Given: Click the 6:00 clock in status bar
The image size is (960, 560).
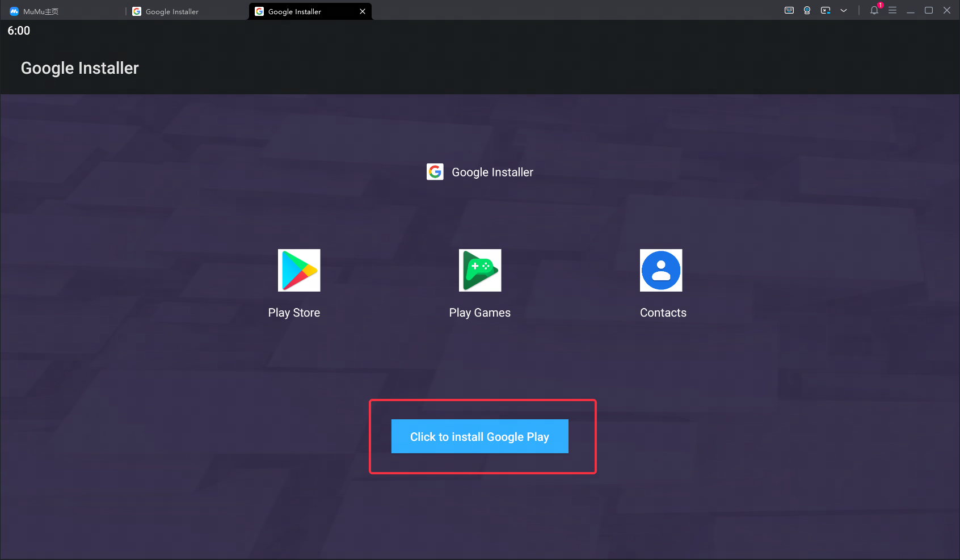Looking at the screenshot, I should click(x=19, y=31).
